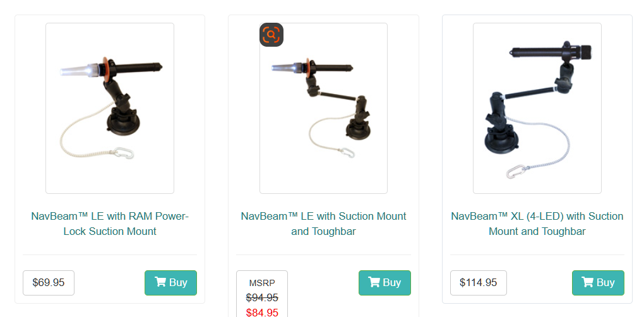Viewport: 644px width, 317px height.
Task: Open NavBeam LE with RAM Power-Lock title link
Action: 110,224
